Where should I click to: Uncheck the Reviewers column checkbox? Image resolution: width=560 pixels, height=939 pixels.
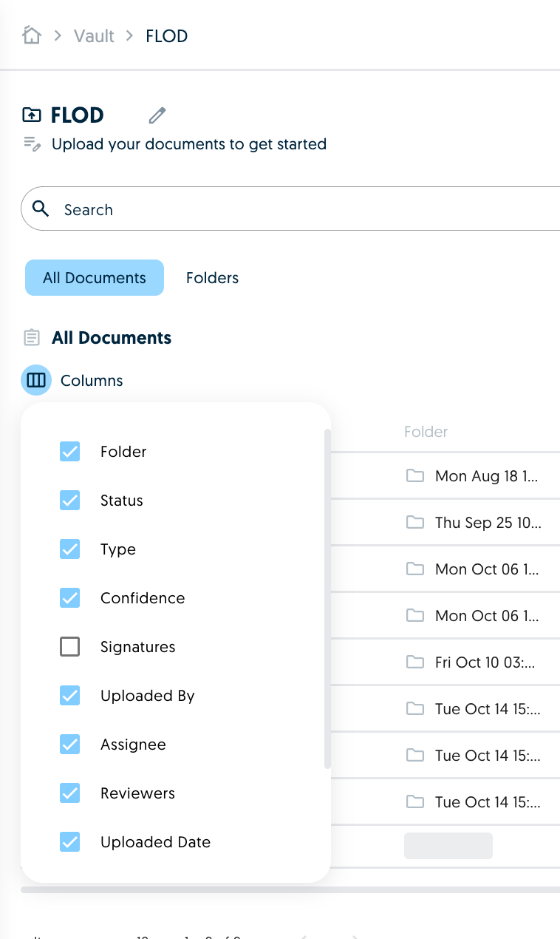[69, 793]
